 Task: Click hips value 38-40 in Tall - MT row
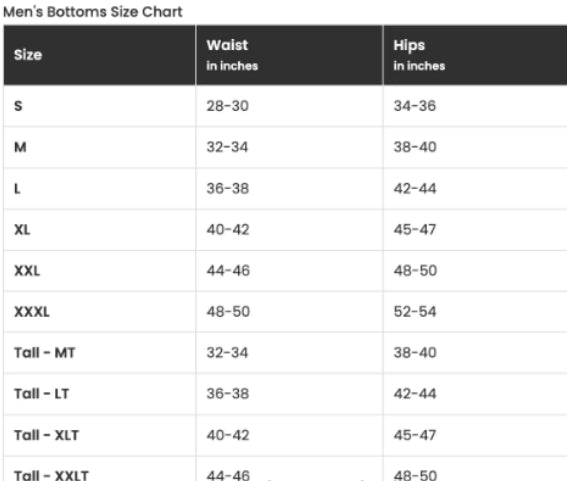tap(415, 353)
